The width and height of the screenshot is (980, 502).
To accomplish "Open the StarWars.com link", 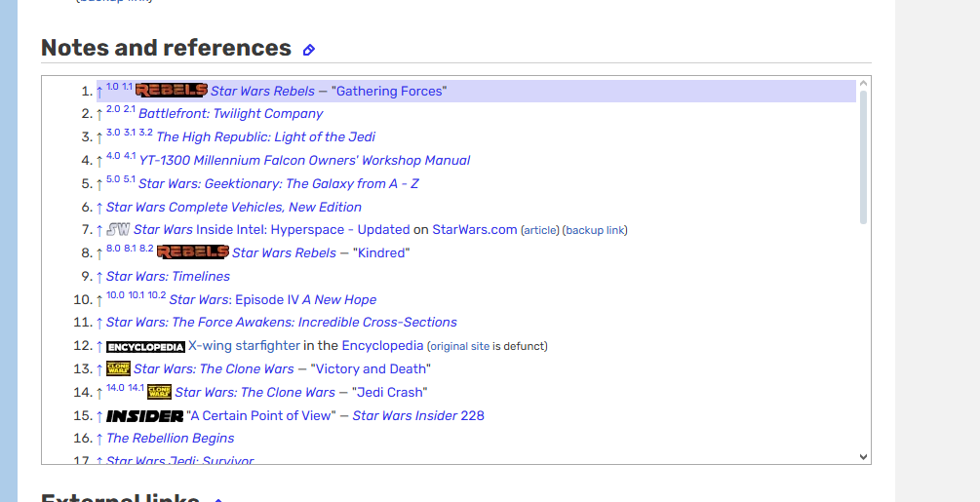I will 474,230.
